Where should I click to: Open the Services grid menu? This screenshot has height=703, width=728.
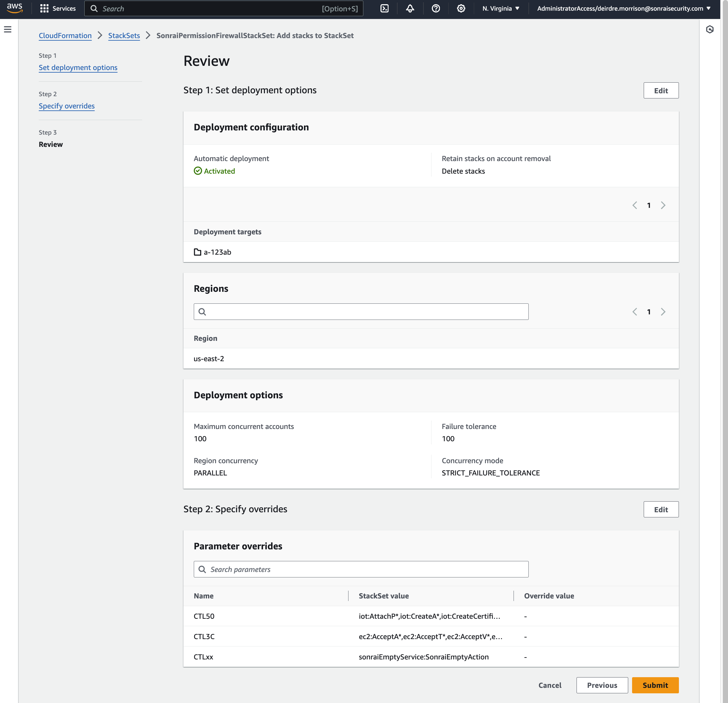(57, 8)
